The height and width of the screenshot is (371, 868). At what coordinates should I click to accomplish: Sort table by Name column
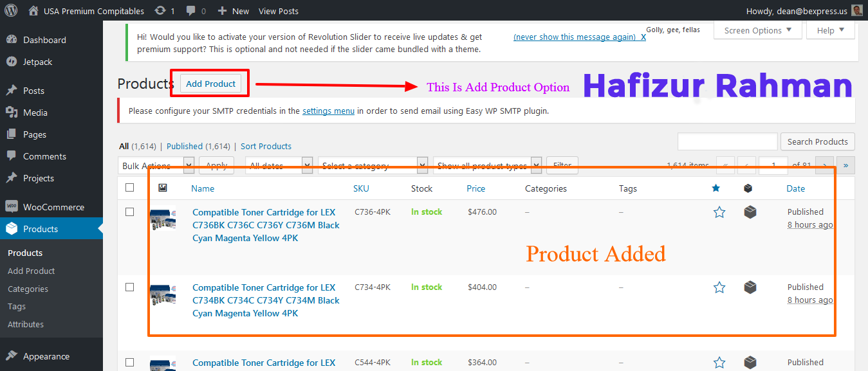[x=203, y=188]
